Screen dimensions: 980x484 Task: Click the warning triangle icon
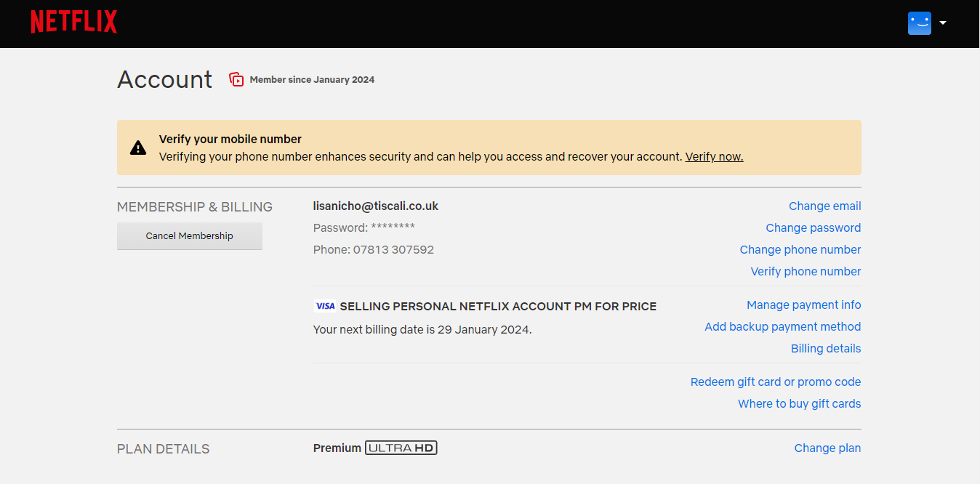tap(138, 148)
